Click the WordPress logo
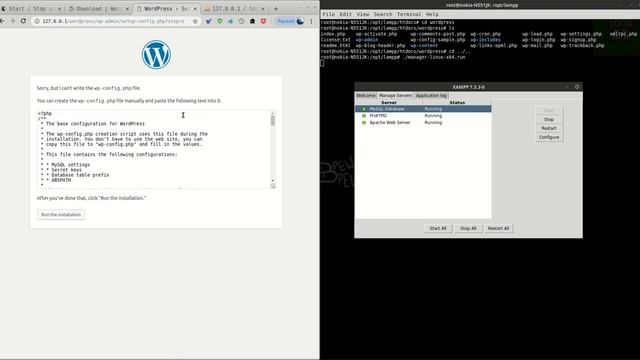Image resolution: width=640 pixels, height=360 pixels. [x=156, y=54]
